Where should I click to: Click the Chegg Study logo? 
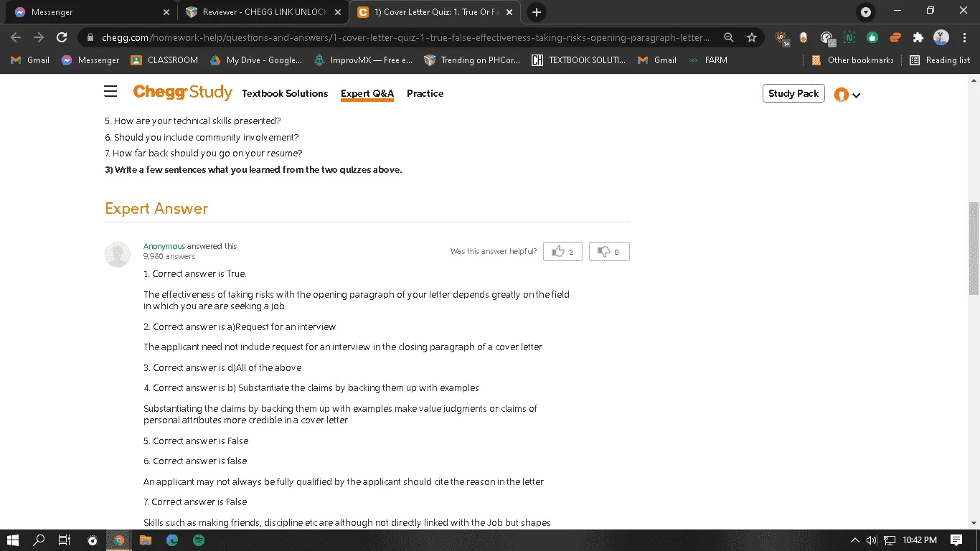tap(183, 93)
